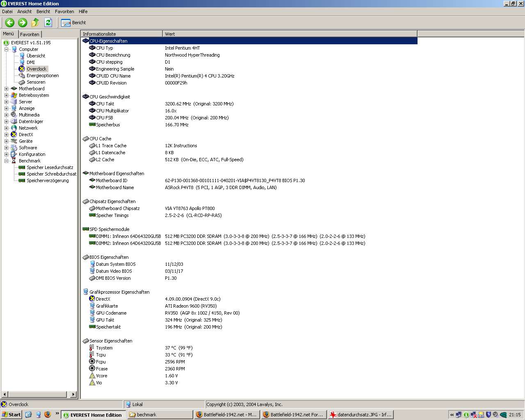Select the Speicher Timings row
The height and width of the screenshot is (420, 525).
point(249,215)
